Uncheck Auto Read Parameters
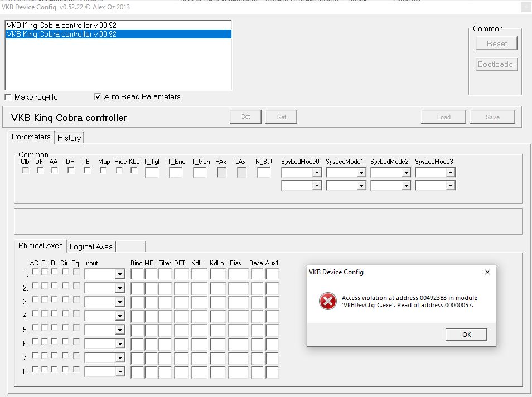The height and width of the screenshot is (397, 532). click(98, 96)
